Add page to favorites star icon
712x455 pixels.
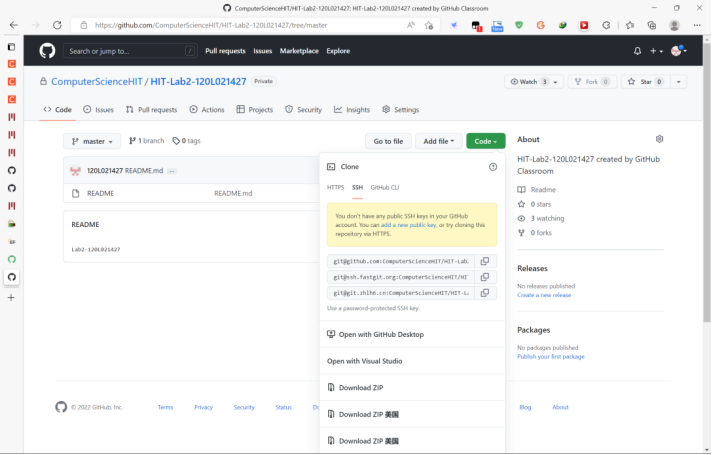tap(429, 25)
